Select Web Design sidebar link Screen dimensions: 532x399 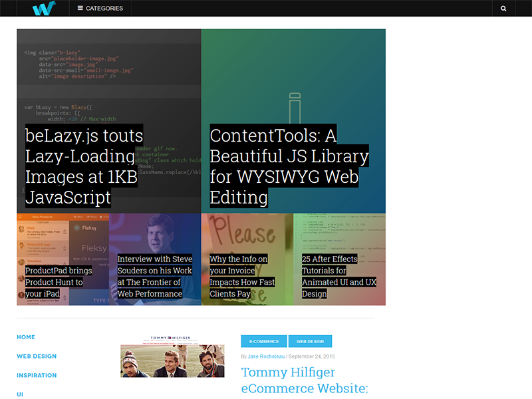point(37,356)
